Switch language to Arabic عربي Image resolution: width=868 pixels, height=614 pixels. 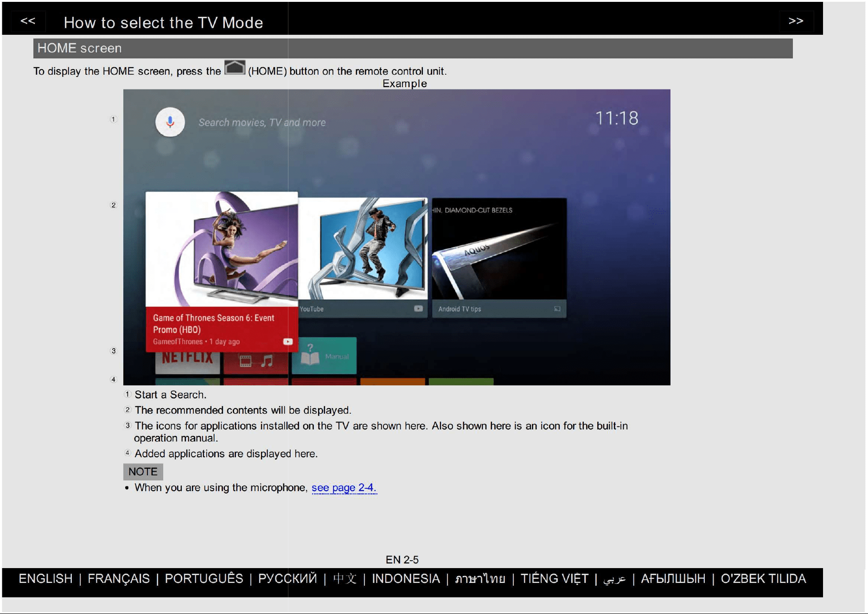tap(614, 580)
